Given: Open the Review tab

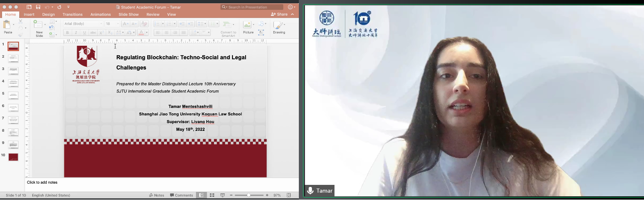Looking at the screenshot, I should tap(153, 14).
